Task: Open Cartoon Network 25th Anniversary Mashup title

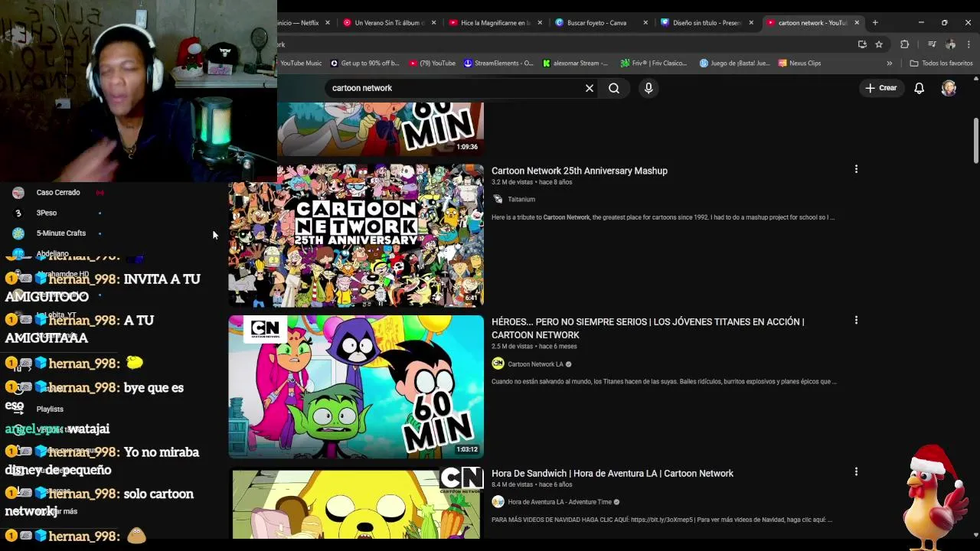Action: pyautogui.click(x=580, y=171)
